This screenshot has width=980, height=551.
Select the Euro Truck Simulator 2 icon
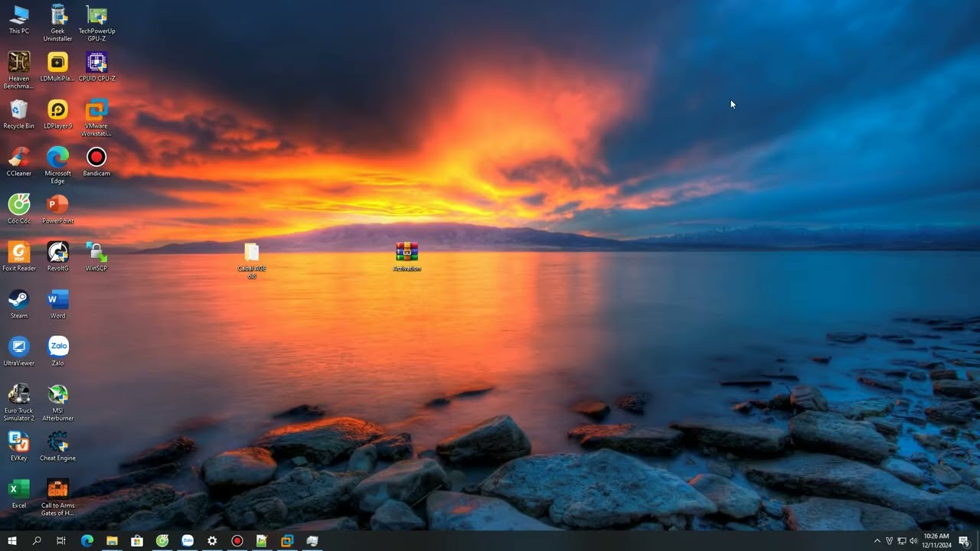[19, 403]
